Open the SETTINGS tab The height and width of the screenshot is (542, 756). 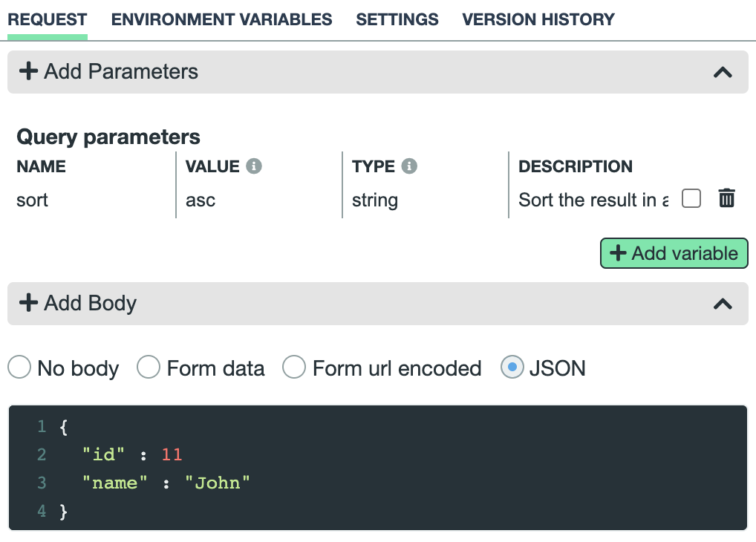[397, 19]
